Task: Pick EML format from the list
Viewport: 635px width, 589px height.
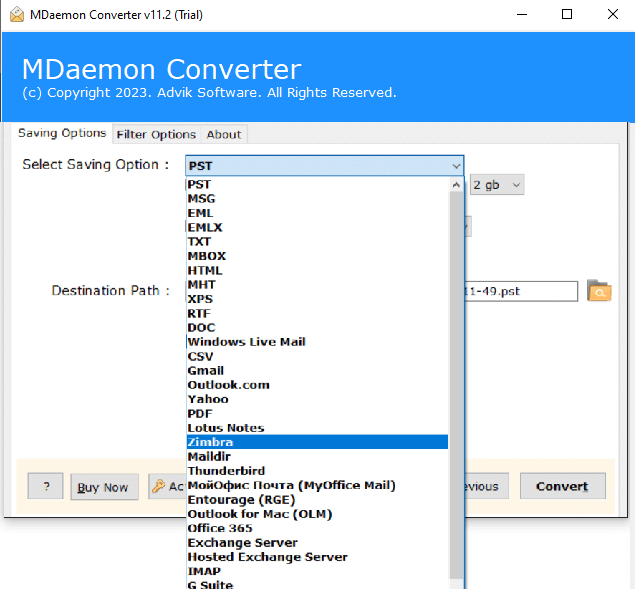Action: click(318, 213)
